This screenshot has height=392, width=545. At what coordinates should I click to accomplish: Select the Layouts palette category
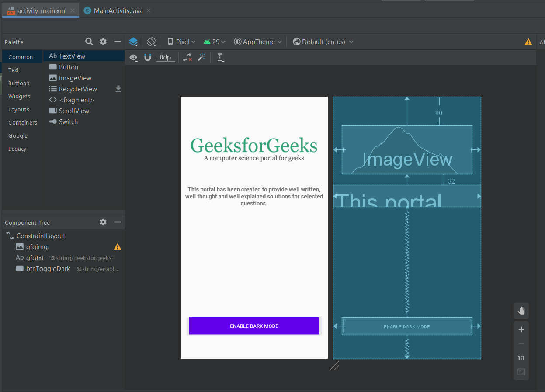tap(19, 110)
